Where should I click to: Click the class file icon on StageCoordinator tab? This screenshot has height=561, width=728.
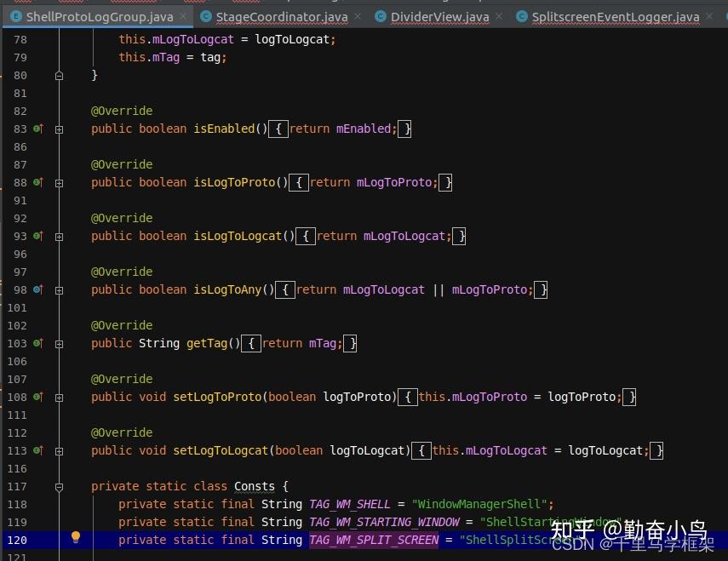[x=206, y=17]
